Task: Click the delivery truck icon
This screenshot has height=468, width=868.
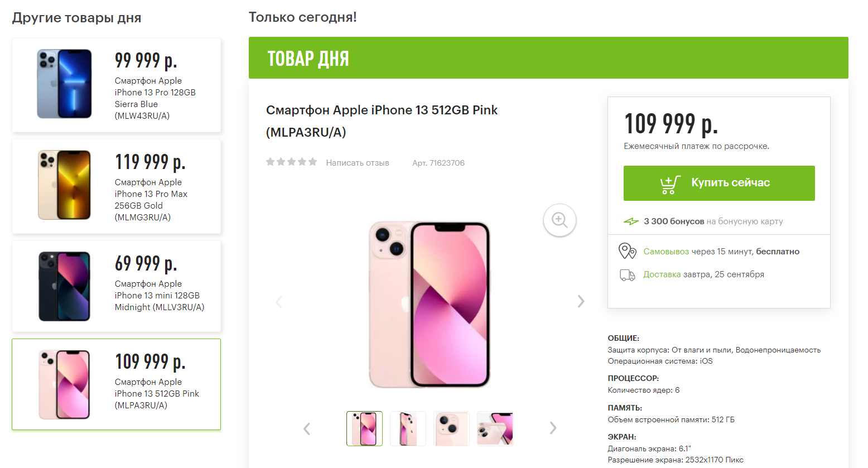Action: pyautogui.click(x=627, y=275)
